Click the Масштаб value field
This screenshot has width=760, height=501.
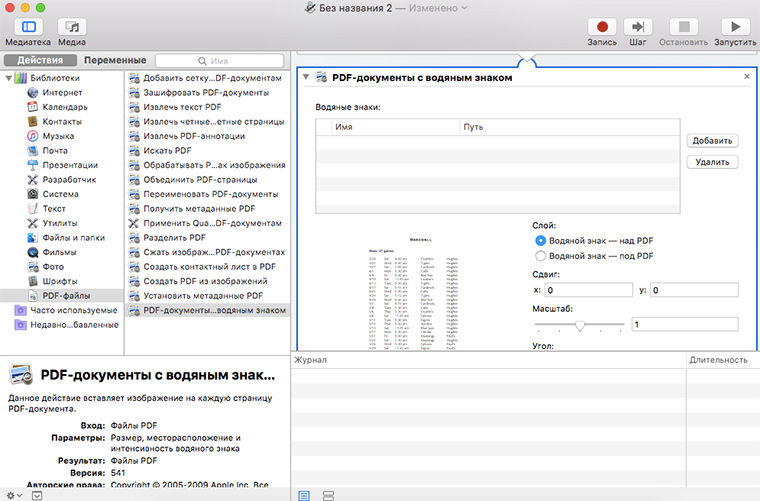coord(685,325)
